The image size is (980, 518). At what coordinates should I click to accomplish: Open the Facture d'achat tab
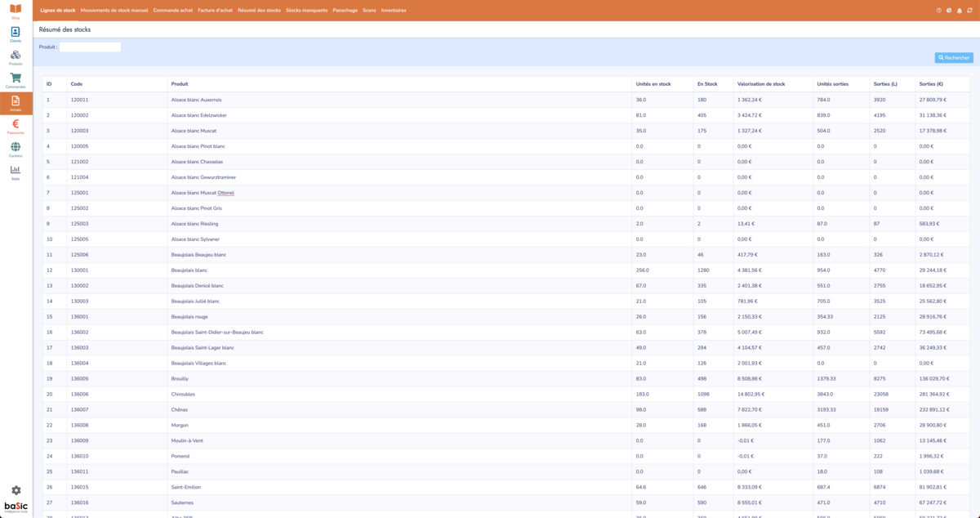[x=215, y=11]
